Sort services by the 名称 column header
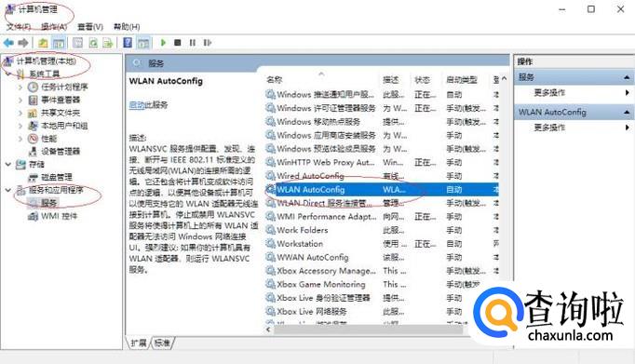Screen dimensions: 635x364 pyautogui.click(x=274, y=80)
